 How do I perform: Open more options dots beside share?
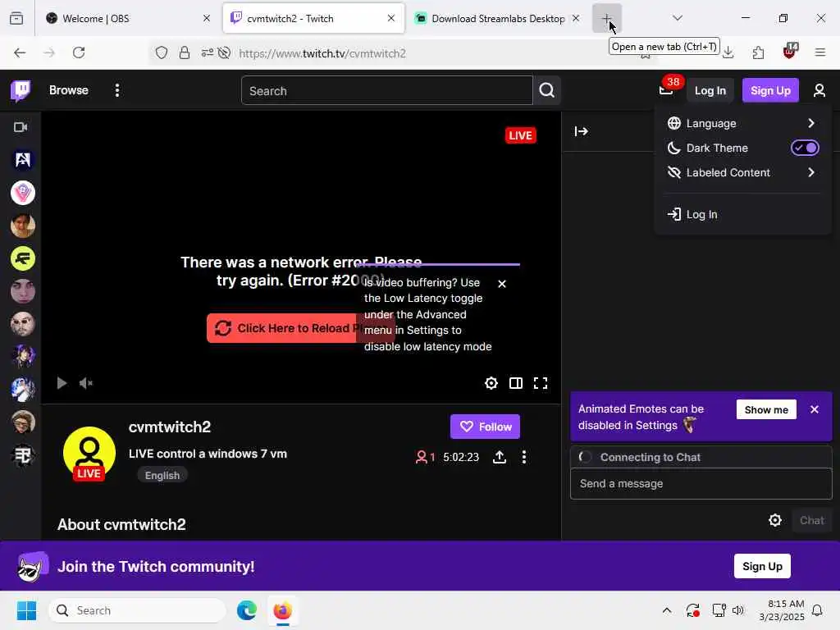[524, 457]
